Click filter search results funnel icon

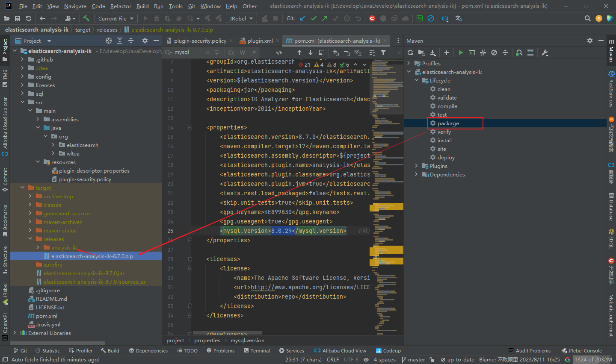383,53
